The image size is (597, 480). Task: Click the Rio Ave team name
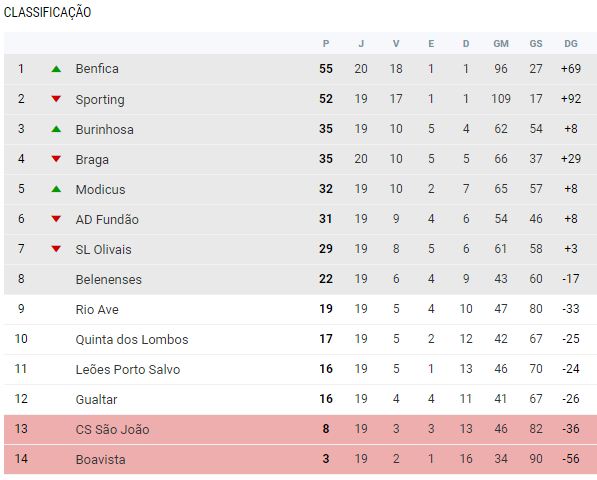click(97, 309)
